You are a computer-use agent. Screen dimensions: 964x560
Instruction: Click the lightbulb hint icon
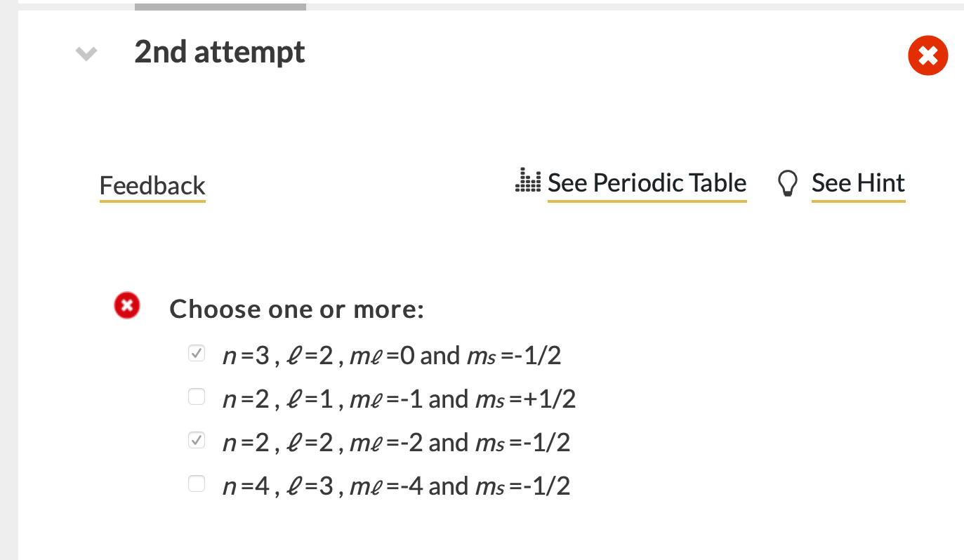click(x=787, y=182)
